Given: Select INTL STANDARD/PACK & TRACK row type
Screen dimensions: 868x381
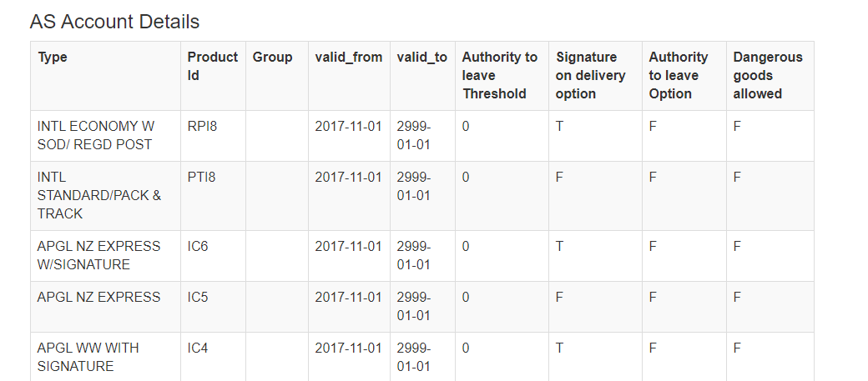Looking at the screenshot, I should click(x=99, y=195).
